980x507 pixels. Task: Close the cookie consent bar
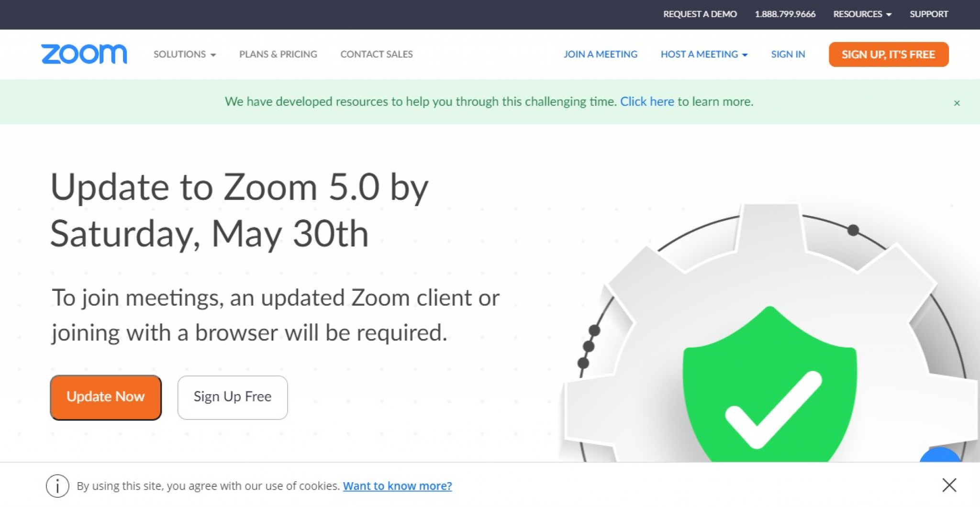949,485
